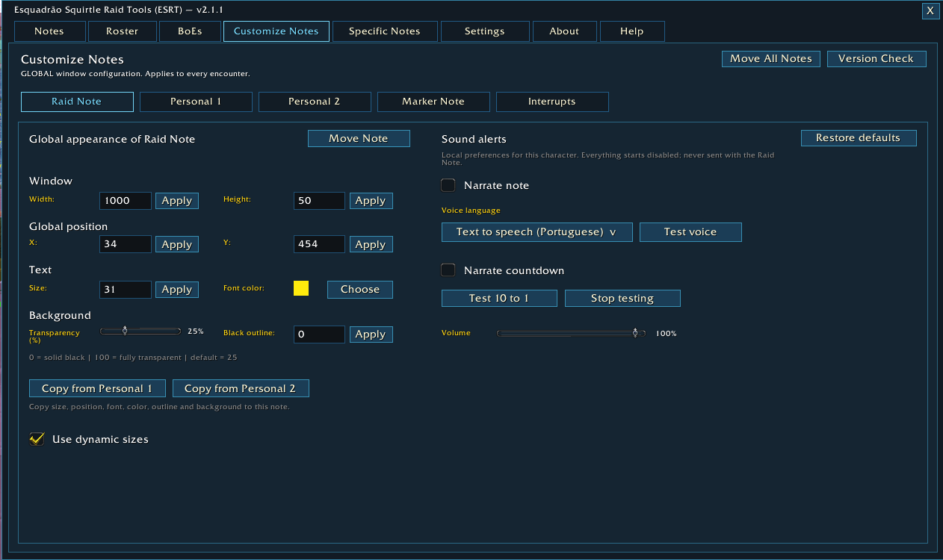Click the Move Note button
Screen dimensions: 943x560
[359, 138]
